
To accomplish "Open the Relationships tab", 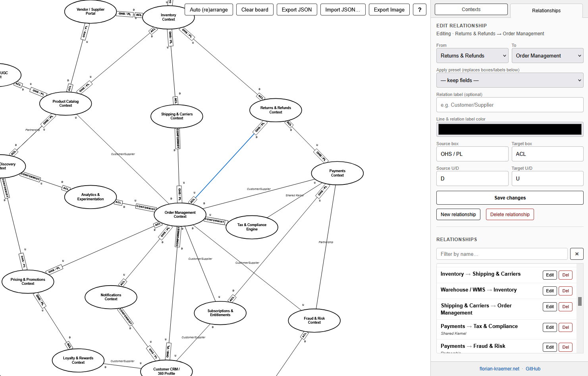I will click(x=546, y=11).
